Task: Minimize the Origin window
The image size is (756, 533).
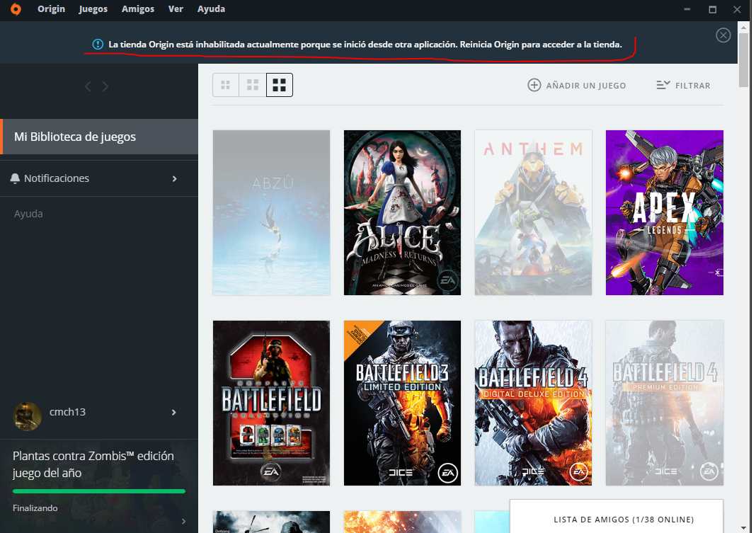Action: point(687,9)
